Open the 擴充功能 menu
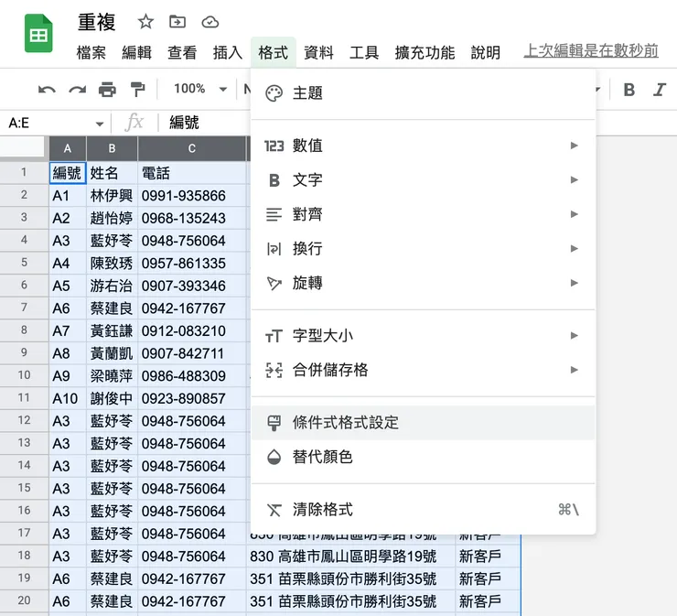 click(424, 52)
